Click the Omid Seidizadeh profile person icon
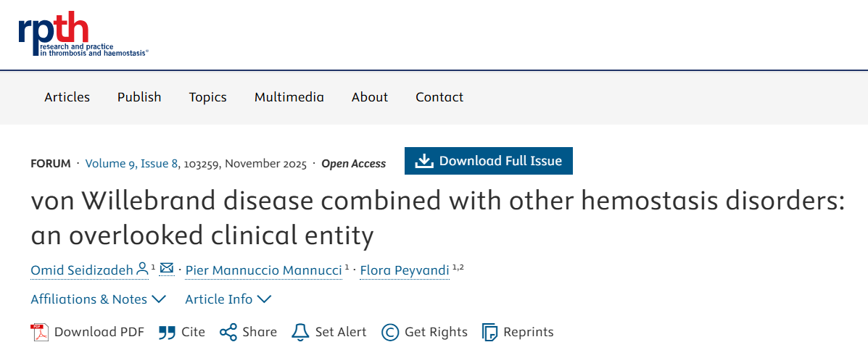Screen dimensions: 868x350 coord(142,269)
